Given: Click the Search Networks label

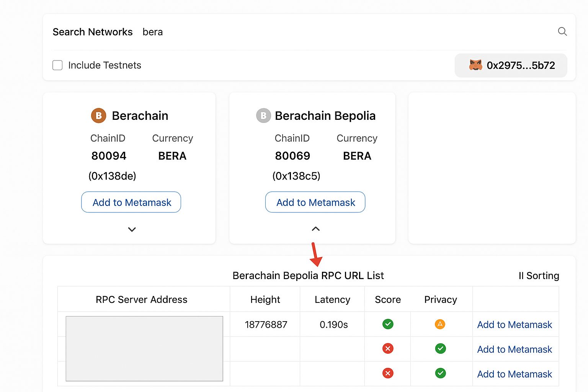Looking at the screenshot, I should [x=93, y=32].
